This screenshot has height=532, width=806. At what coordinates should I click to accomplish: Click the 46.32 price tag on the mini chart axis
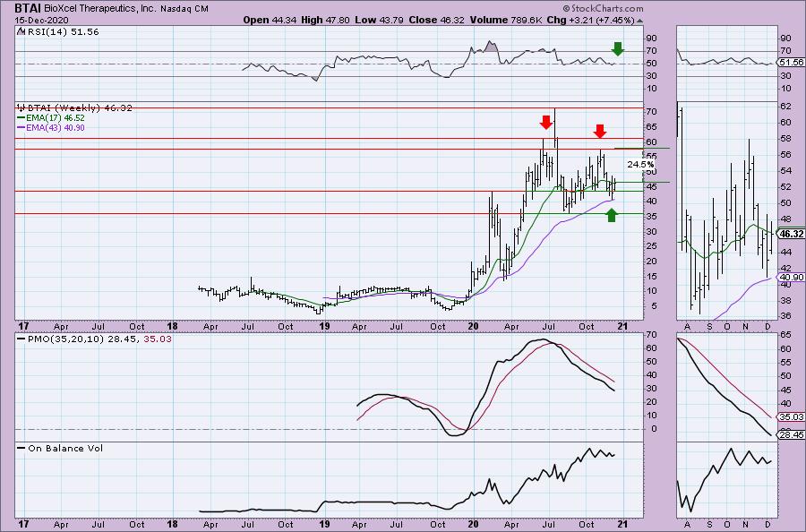point(791,234)
